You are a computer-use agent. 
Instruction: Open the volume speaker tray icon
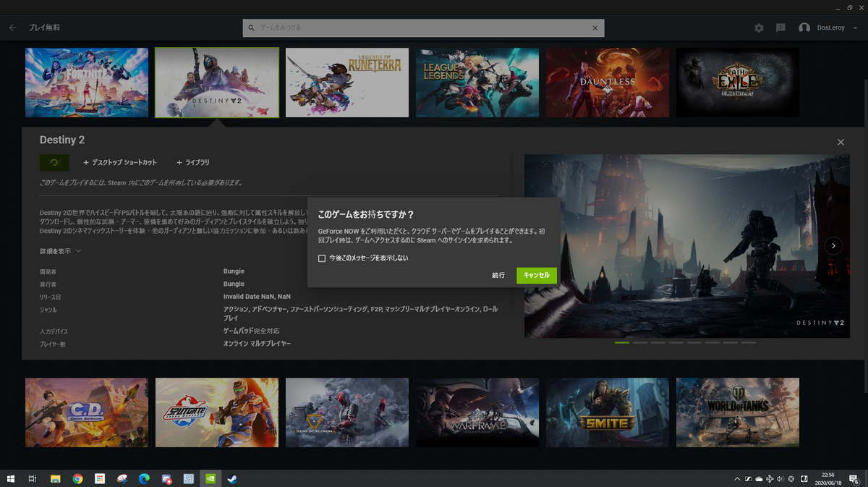(780, 478)
